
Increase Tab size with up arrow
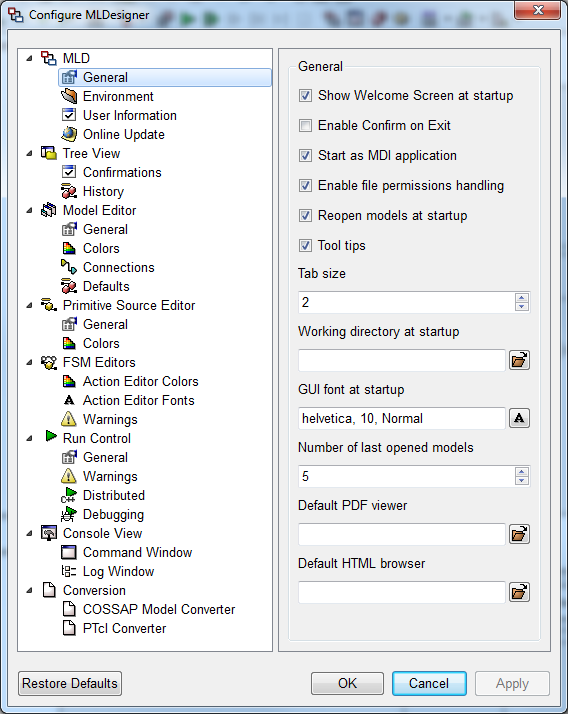[x=522, y=298]
